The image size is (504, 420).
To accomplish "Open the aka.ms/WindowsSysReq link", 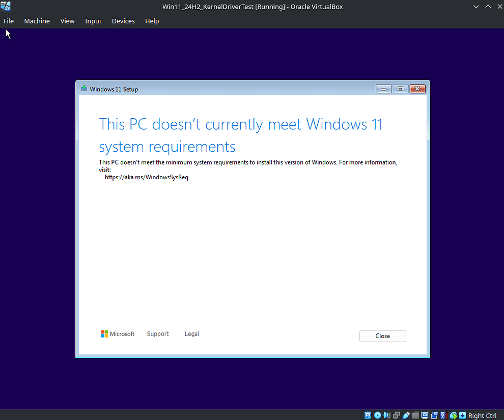I will (147, 177).
